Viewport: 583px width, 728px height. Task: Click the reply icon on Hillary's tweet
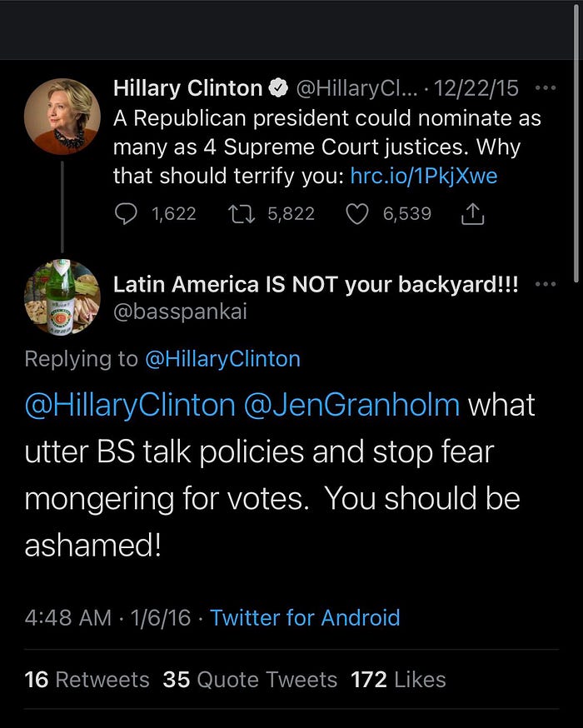(x=124, y=214)
